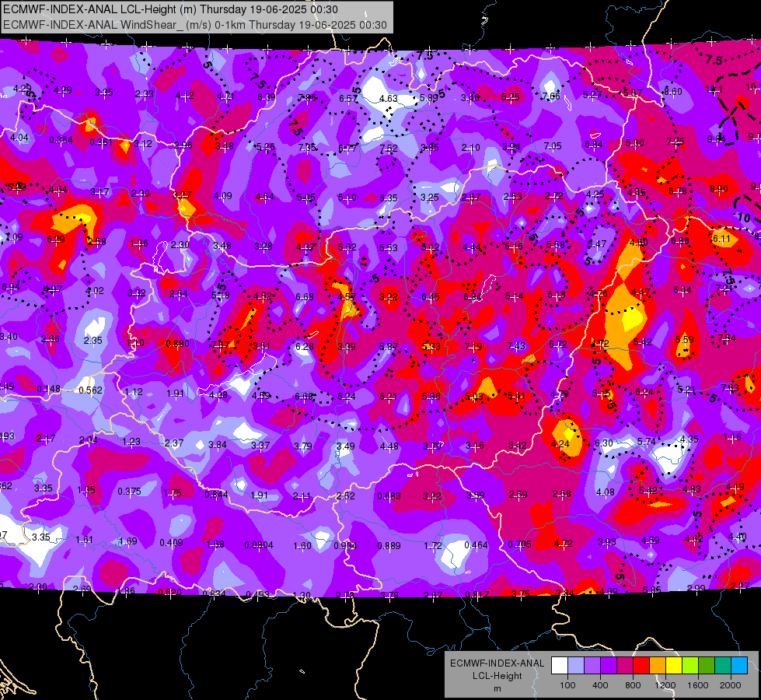Pick the orange legend color swatch

pos(658,665)
